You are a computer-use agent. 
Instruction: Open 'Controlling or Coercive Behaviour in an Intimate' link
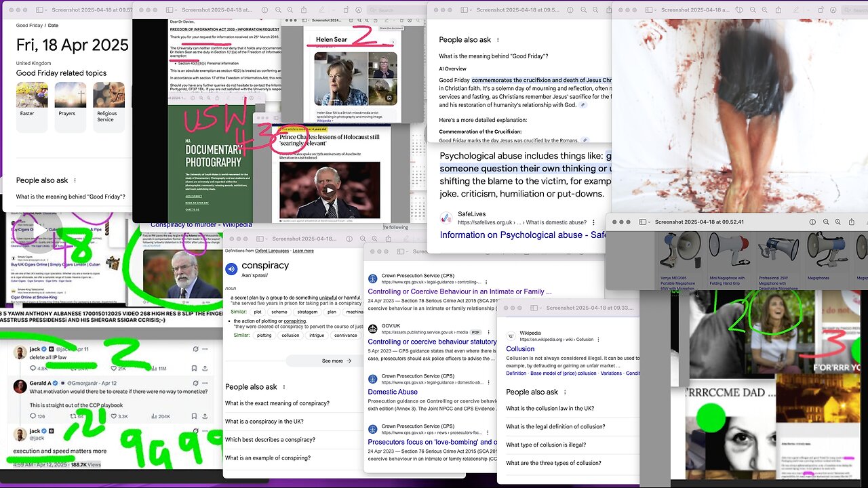460,292
